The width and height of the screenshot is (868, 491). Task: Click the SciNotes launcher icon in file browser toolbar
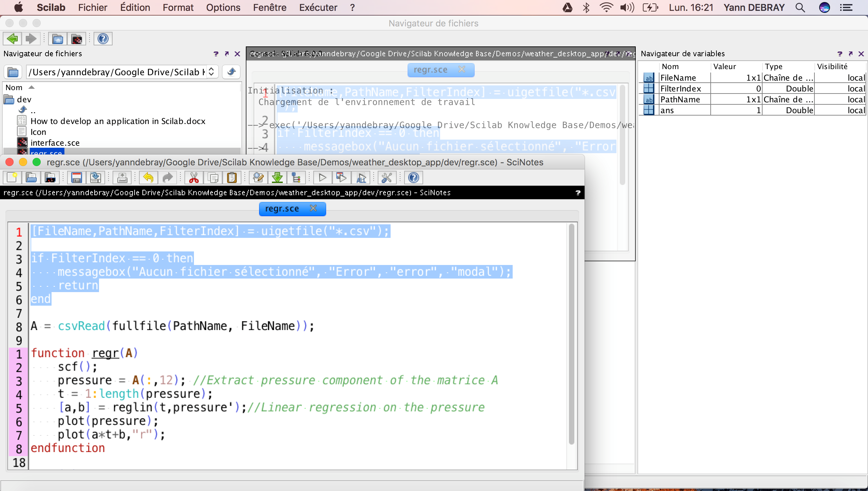77,39
